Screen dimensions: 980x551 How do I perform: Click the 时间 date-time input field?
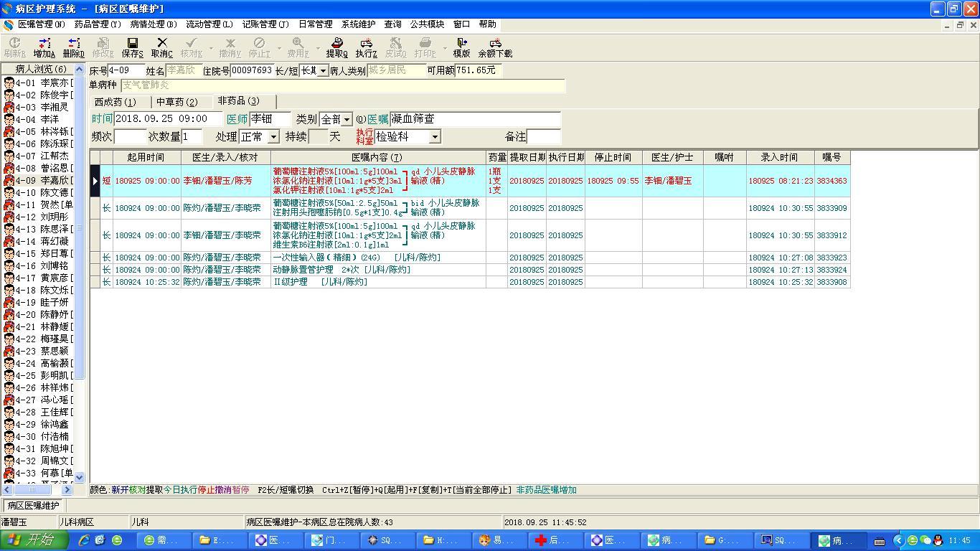click(169, 119)
